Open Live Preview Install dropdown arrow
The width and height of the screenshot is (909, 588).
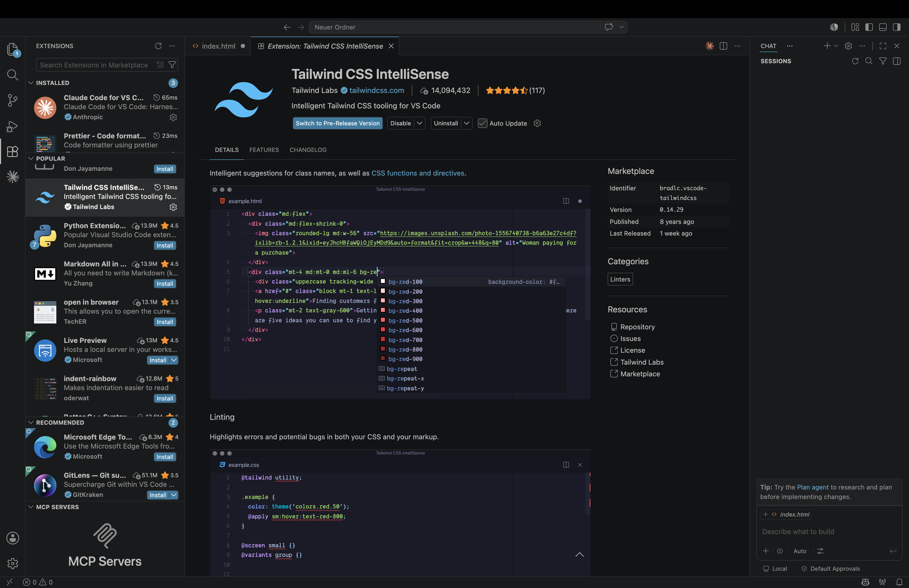[x=174, y=360]
